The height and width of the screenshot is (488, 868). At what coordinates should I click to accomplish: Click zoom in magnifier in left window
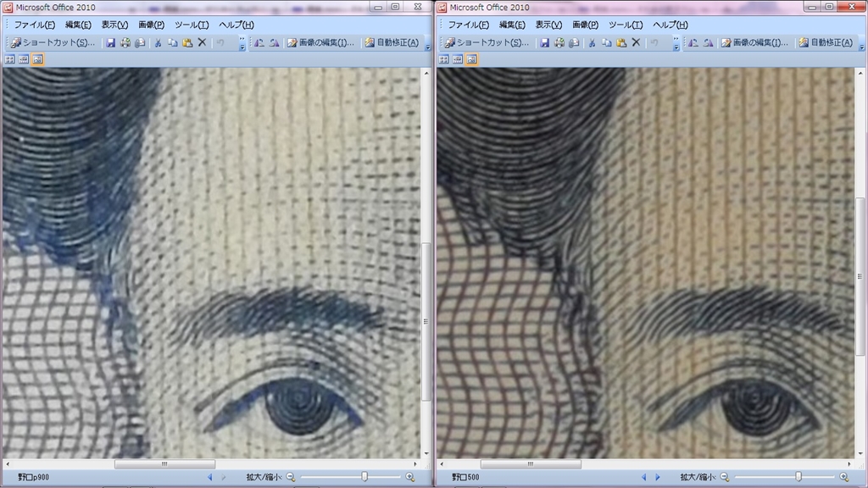coord(410,477)
